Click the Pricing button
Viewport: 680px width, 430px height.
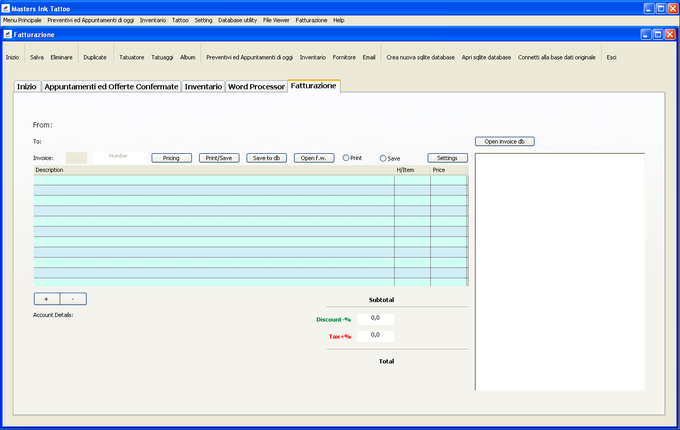pyautogui.click(x=171, y=158)
